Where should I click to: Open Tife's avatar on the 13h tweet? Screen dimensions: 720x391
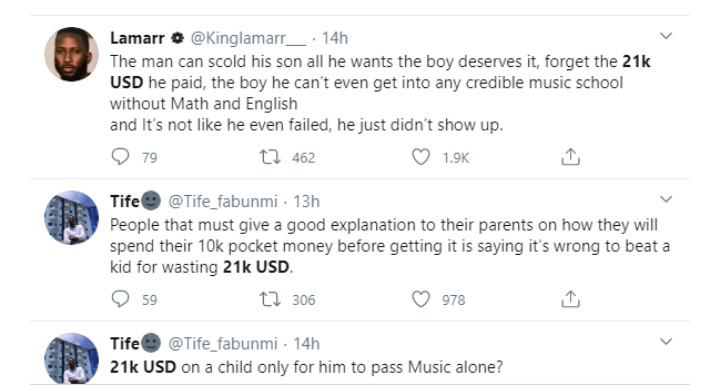pyautogui.click(x=71, y=218)
